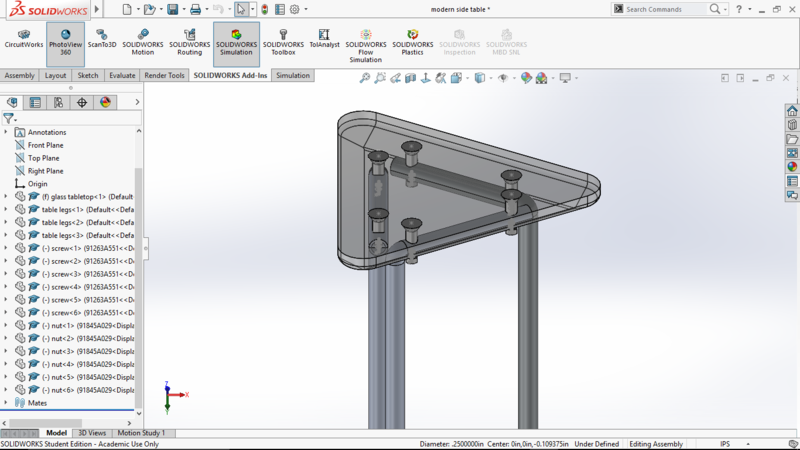Expand table legs<1> component
Screen dimensions: 800x450
6,209
